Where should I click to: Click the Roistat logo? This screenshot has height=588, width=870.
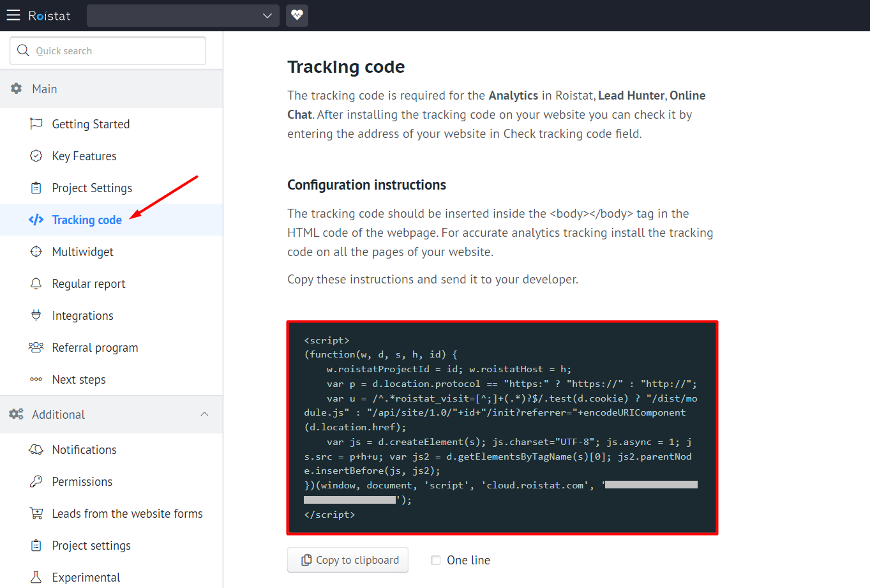pos(49,15)
